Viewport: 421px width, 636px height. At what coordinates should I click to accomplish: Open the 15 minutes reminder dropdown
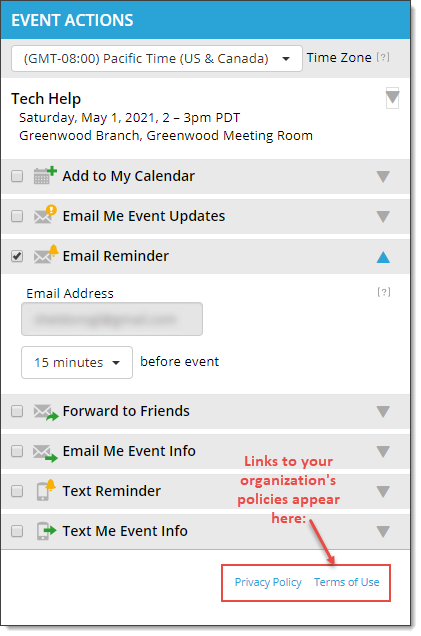(x=77, y=362)
